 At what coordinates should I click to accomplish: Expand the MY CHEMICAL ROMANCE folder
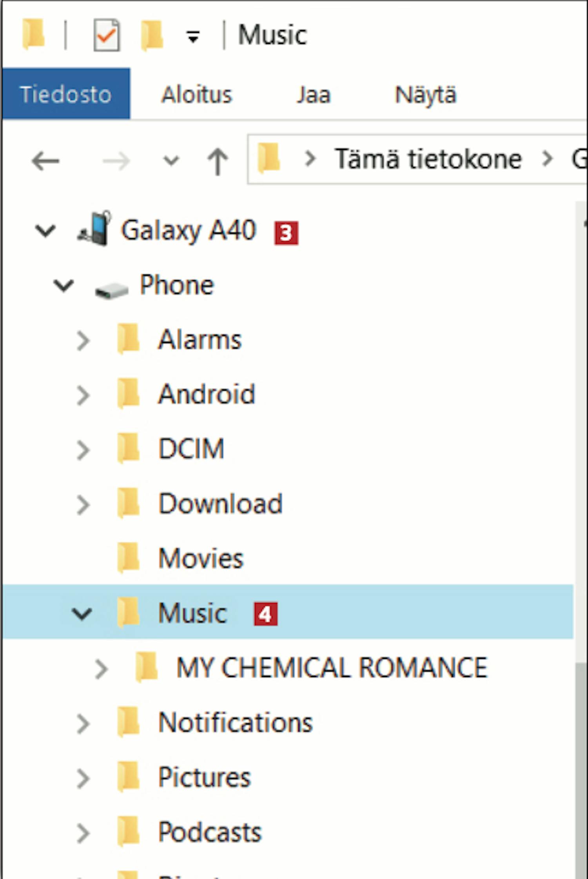click(101, 668)
